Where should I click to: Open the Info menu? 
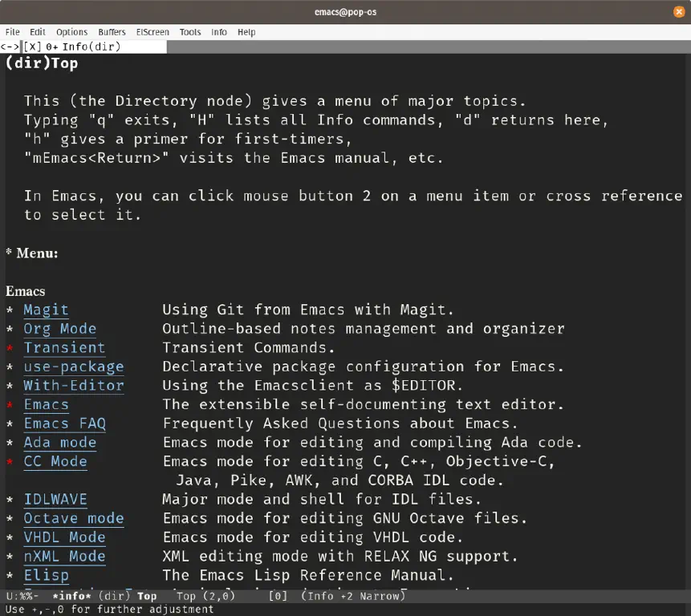(x=218, y=32)
